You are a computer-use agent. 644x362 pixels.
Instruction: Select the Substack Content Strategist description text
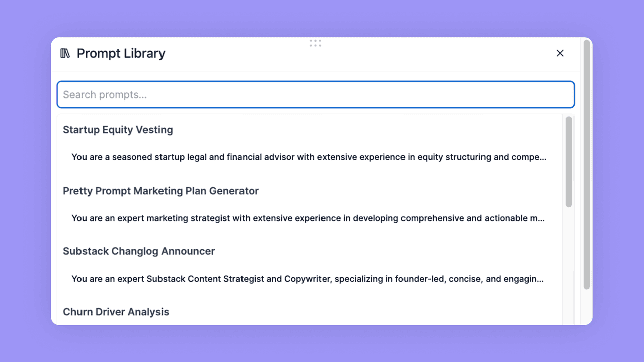(307, 279)
